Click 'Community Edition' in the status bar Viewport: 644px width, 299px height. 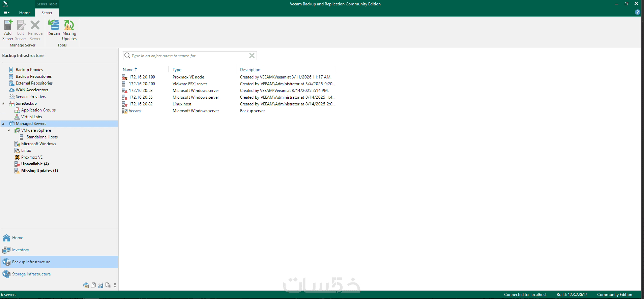(615, 295)
